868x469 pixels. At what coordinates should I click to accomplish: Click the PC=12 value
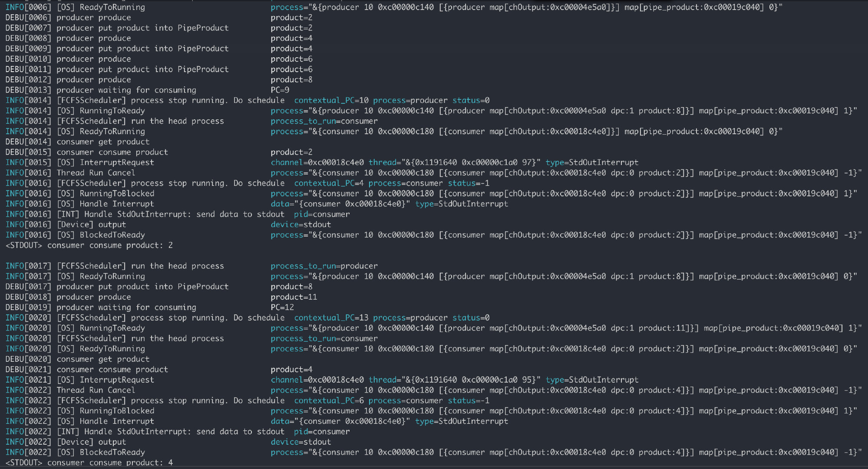282,307
